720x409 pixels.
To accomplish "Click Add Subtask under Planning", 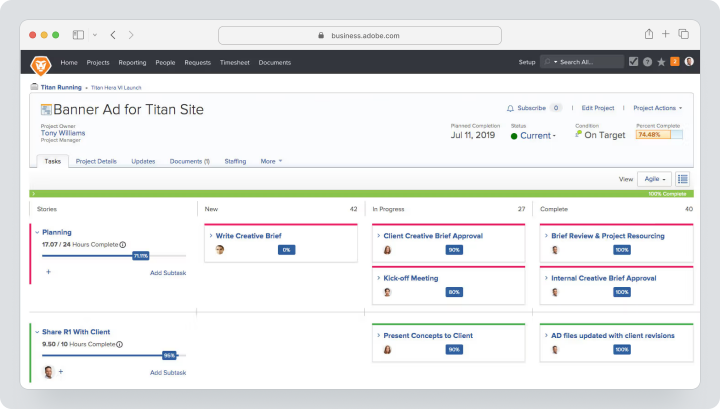I will (168, 273).
